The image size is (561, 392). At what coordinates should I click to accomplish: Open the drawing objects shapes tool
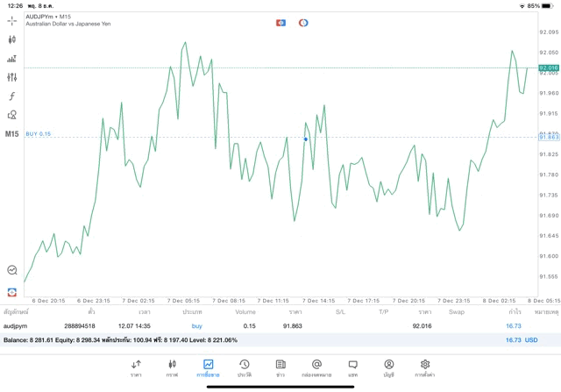[11, 115]
